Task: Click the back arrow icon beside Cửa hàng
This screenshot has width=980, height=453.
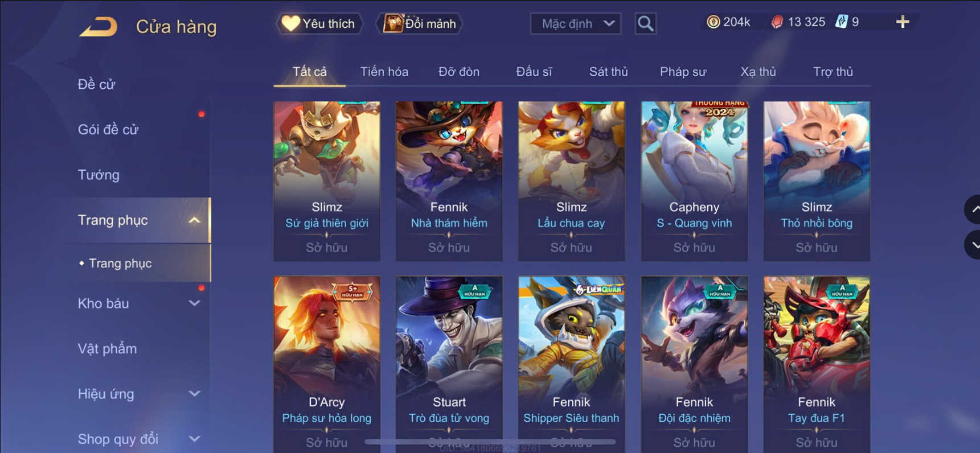Action: click(98, 26)
